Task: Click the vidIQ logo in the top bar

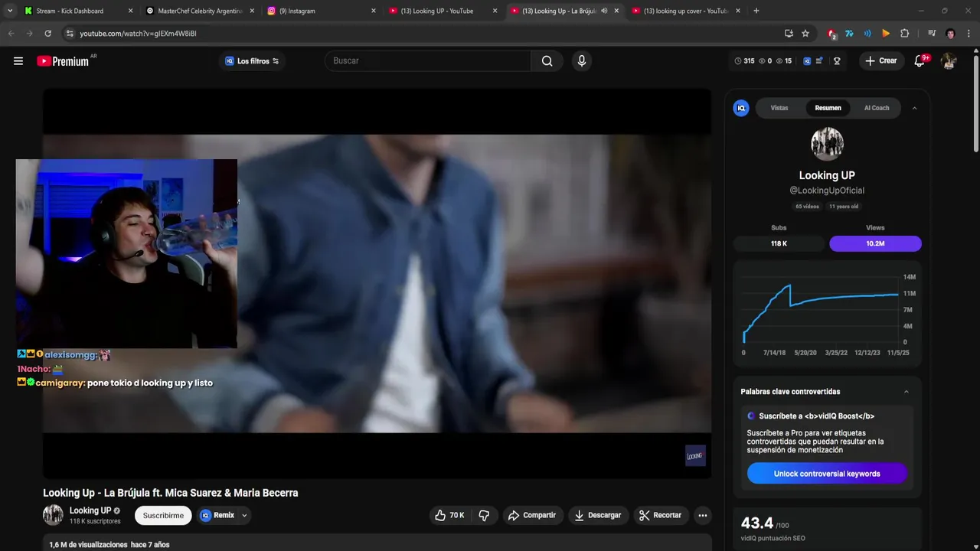Action: click(807, 61)
